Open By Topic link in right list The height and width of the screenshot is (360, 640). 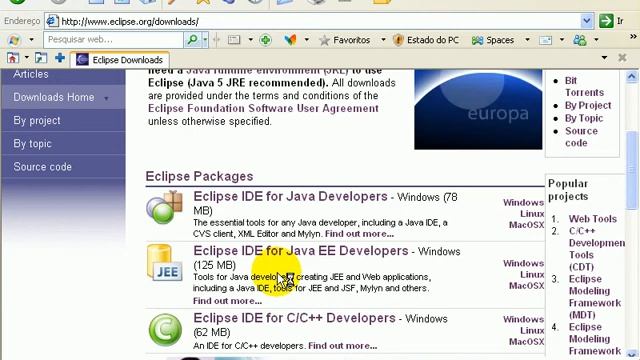(584, 118)
